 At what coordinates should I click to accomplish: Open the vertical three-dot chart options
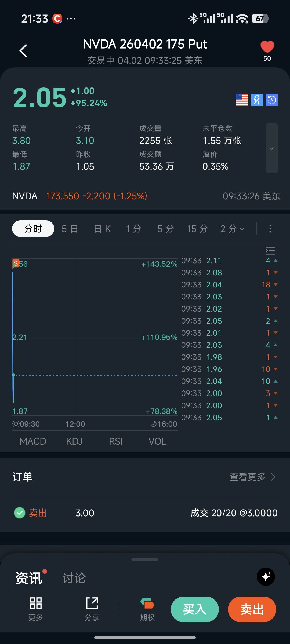(270, 229)
